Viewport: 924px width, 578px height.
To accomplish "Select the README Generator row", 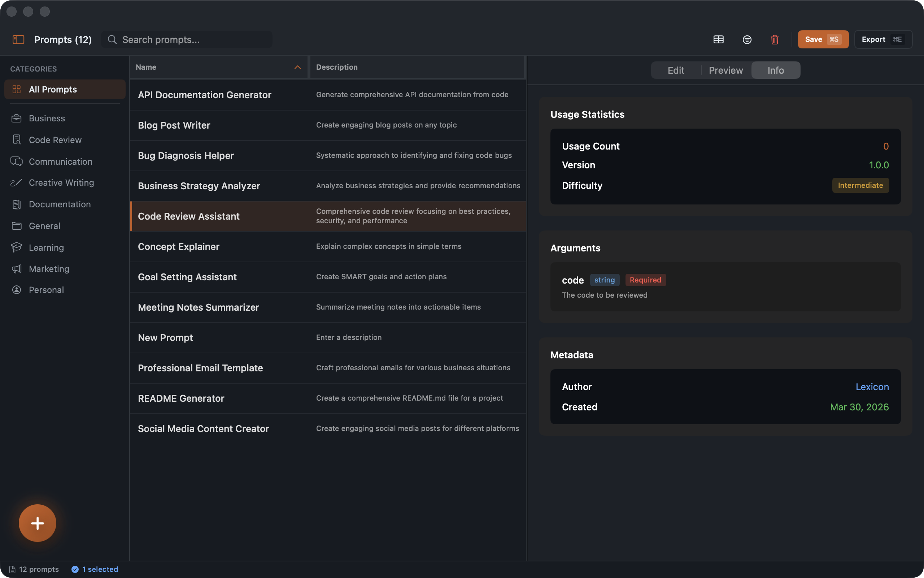I will pyautogui.click(x=328, y=398).
